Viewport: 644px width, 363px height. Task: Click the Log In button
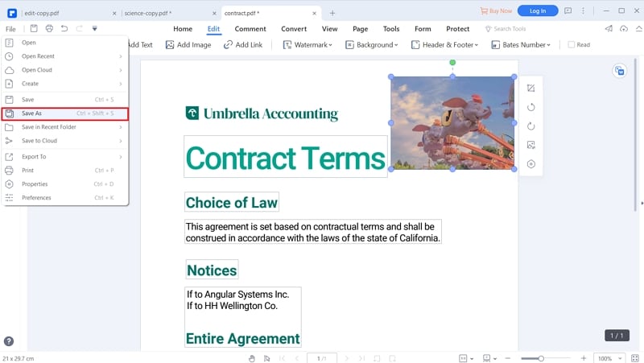coord(538,10)
